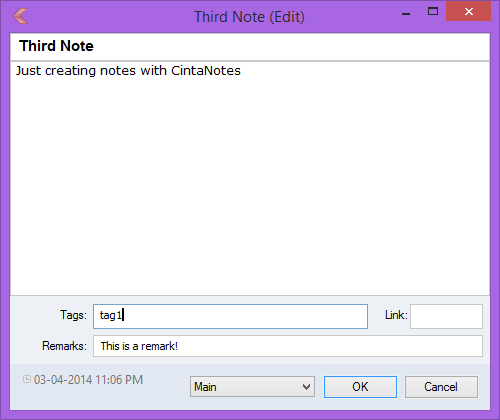The width and height of the screenshot is (500, 420).
Task: Place cursor in the Remarks field
Action: point(288,346)
